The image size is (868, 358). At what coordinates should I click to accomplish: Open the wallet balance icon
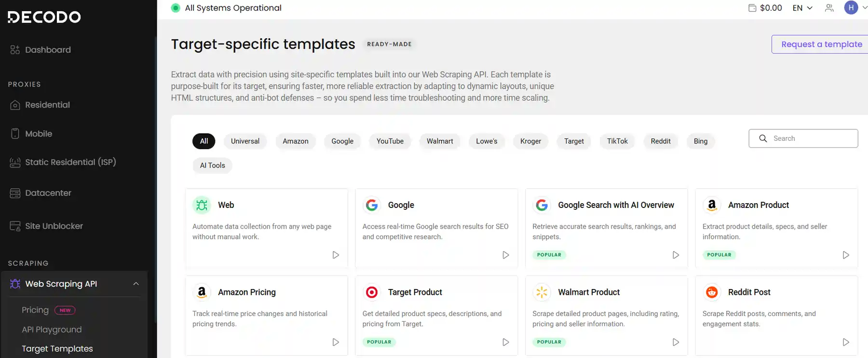752,8
